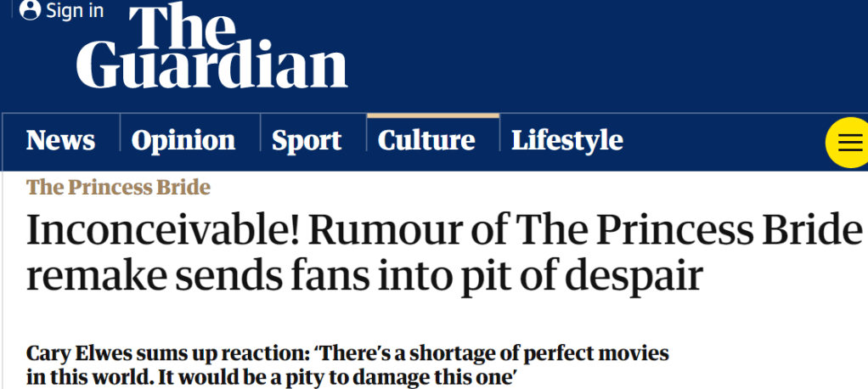Image resolution: width=868 pixels, height=389 pixels.
Task: Click empty navy header right of logo
Action: [595, 51]
